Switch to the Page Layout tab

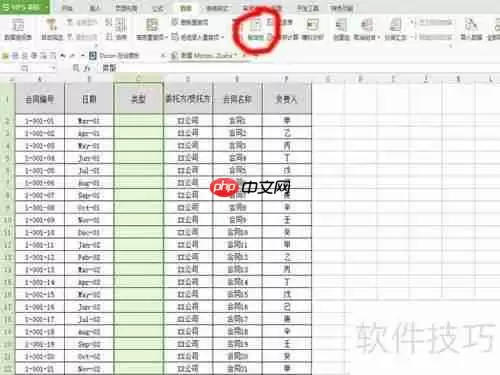tap(126, 8)
